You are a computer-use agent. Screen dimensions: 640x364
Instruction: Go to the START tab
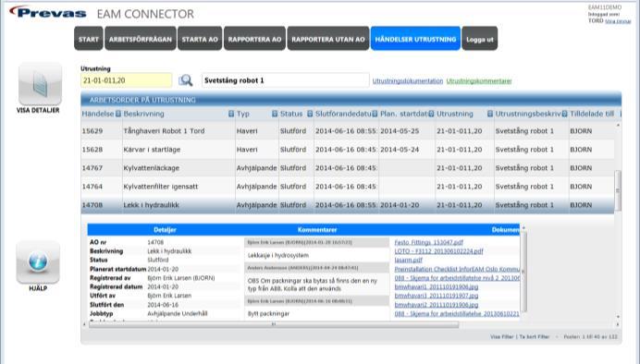[x=89, y=39]
